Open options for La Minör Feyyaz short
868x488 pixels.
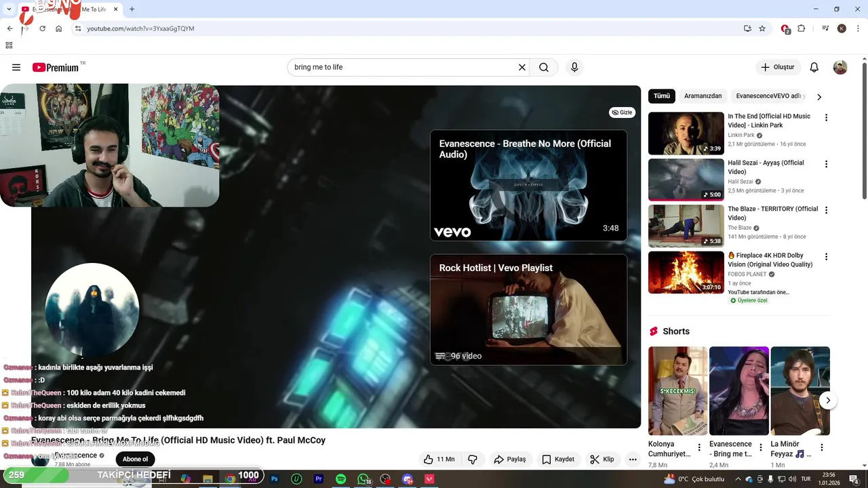click(821, 448)
